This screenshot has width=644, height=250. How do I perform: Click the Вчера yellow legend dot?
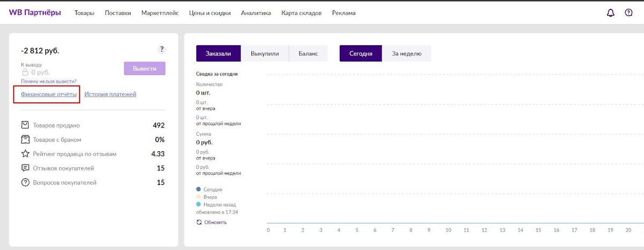point(199,197)
